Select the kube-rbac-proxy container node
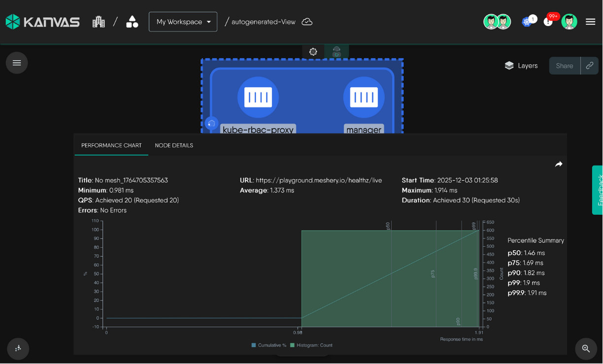 coord(258,97)
